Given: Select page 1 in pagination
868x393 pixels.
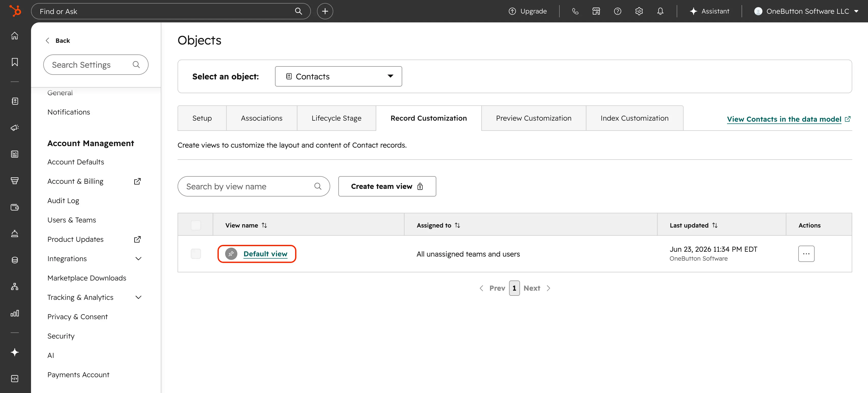Looking at the screenshot, I should pos(514,288).
